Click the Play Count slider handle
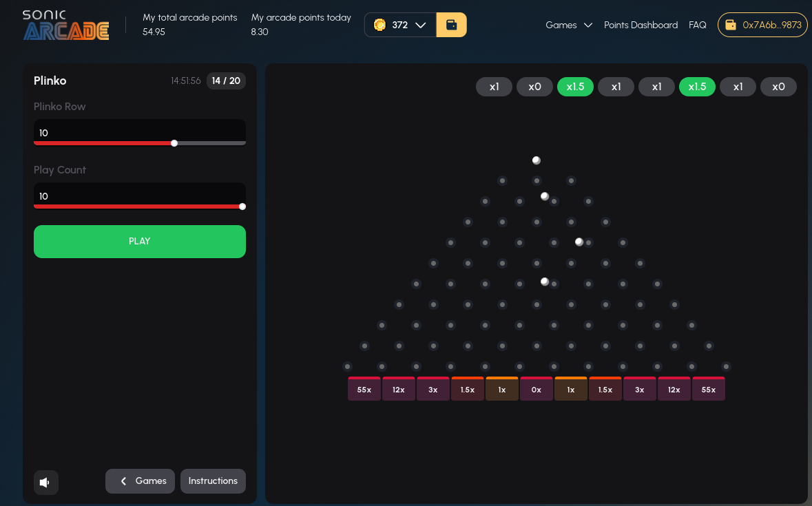Viewport: 812px width, 506px height. [242, 207]
